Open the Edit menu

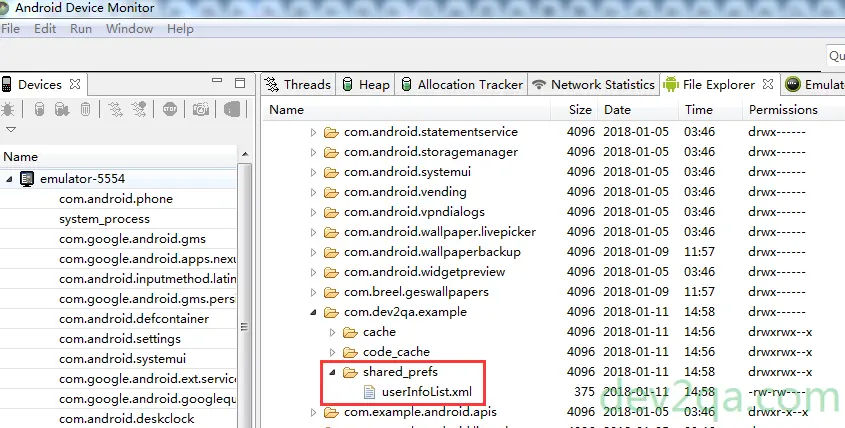45,29
